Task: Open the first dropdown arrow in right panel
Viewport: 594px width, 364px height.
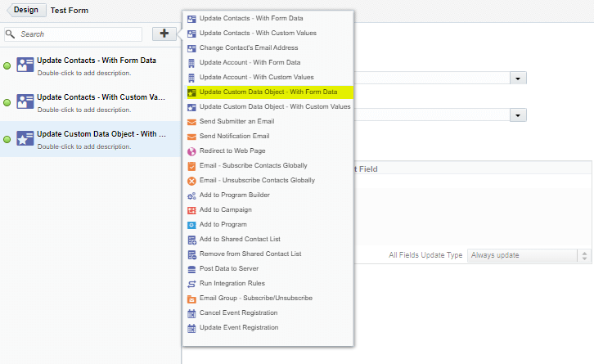Action: tap(518, 78)
